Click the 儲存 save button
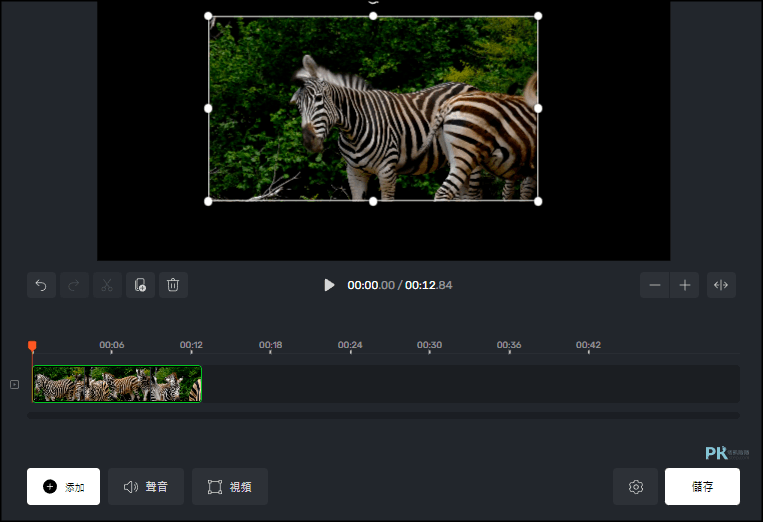The height and width of the screenshot is (522, 763). click(702, 486)
